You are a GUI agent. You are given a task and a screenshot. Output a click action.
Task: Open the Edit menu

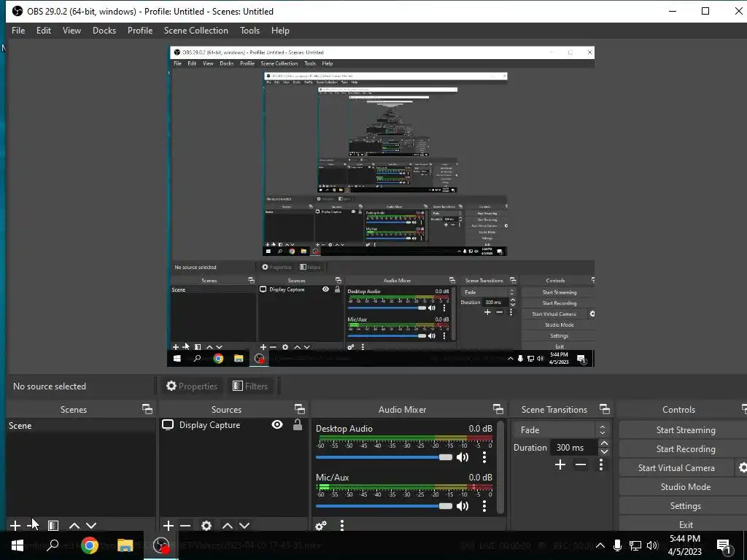pyautogui.click(x=43, y=31)
